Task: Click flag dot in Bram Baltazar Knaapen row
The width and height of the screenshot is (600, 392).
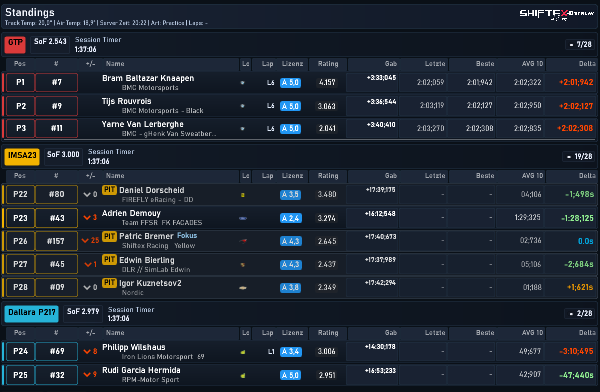Action: (x=242, y=82)
